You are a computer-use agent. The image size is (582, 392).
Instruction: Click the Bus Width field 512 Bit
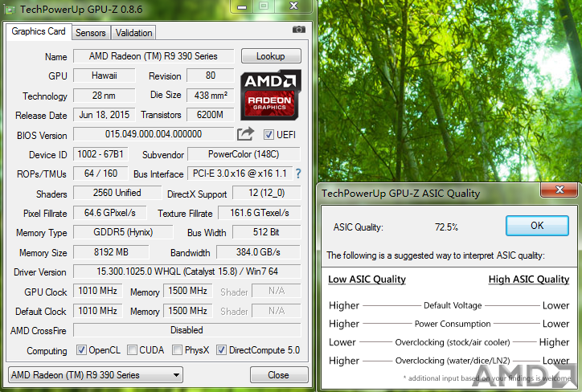coord(267,232)
